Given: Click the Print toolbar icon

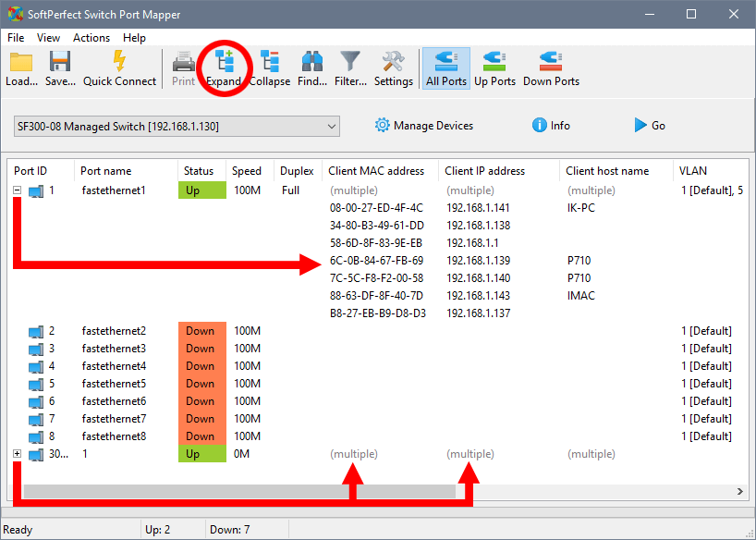Looking at the screenshot, I should pyautogui.click(x=184, y=62).
